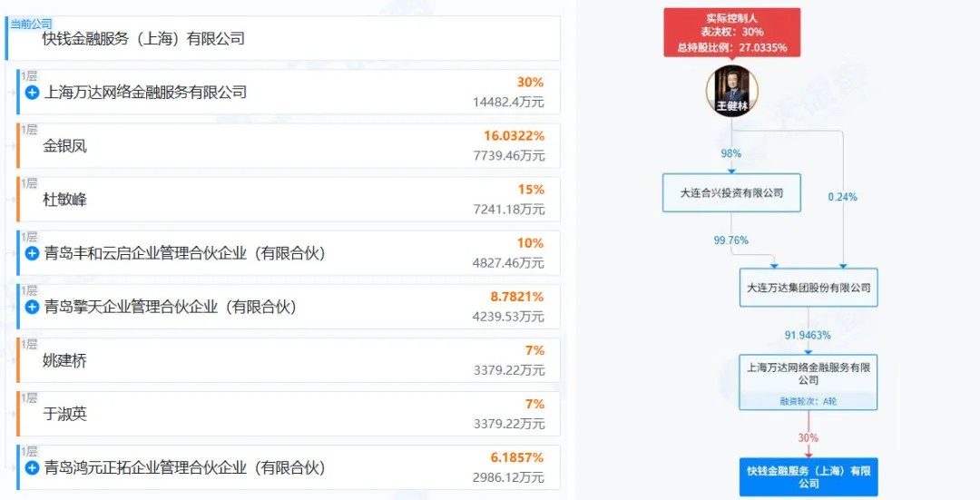980x500 pixels.
Task: Click 大连合兴投资有限公司 node
Action: click(731, 193)
